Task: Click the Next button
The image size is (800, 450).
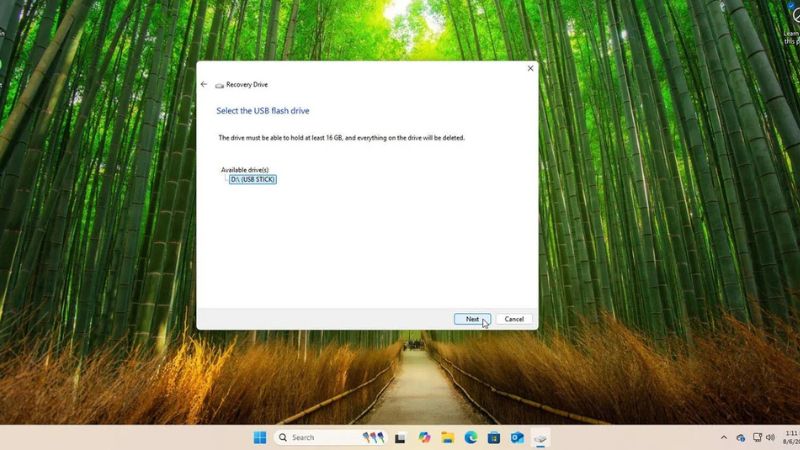Action: click(472, 319)
